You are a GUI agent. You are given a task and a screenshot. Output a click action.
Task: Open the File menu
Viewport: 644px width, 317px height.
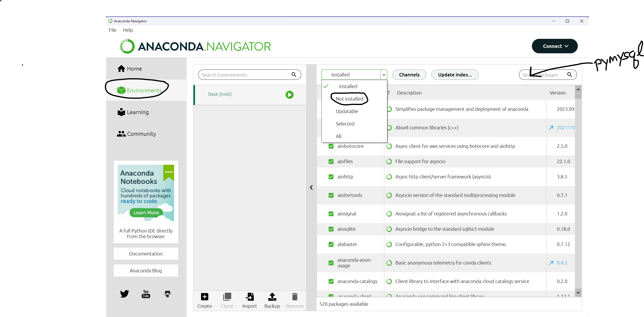tap(112, 30)
